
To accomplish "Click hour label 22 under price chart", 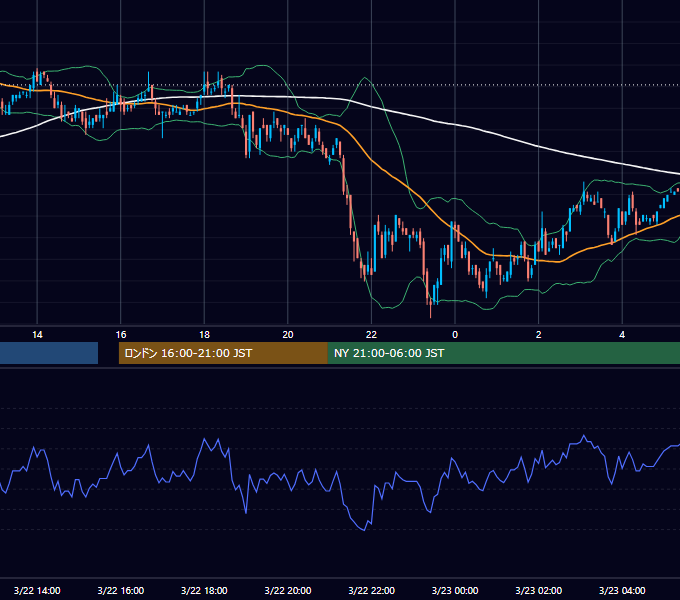I will 372,335.
